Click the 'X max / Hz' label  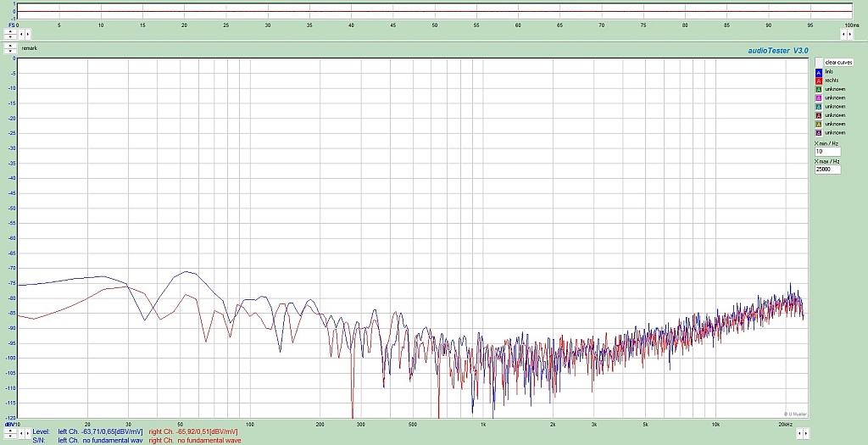(x=827, y=162)
